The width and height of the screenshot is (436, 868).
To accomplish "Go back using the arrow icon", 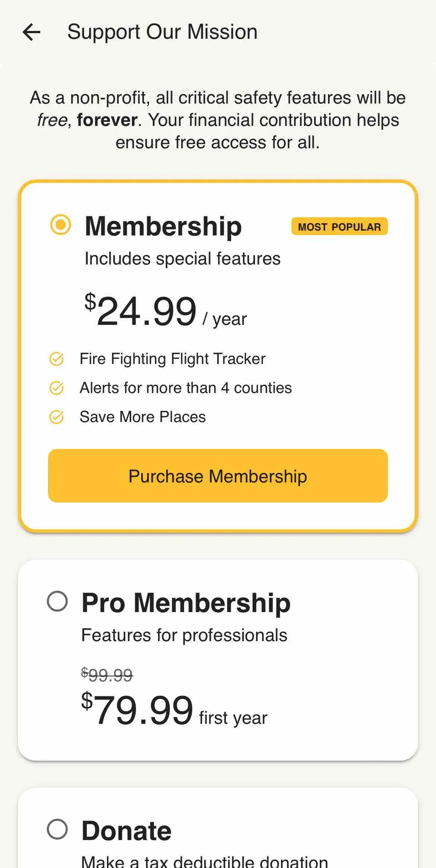I will click(32, 32).
